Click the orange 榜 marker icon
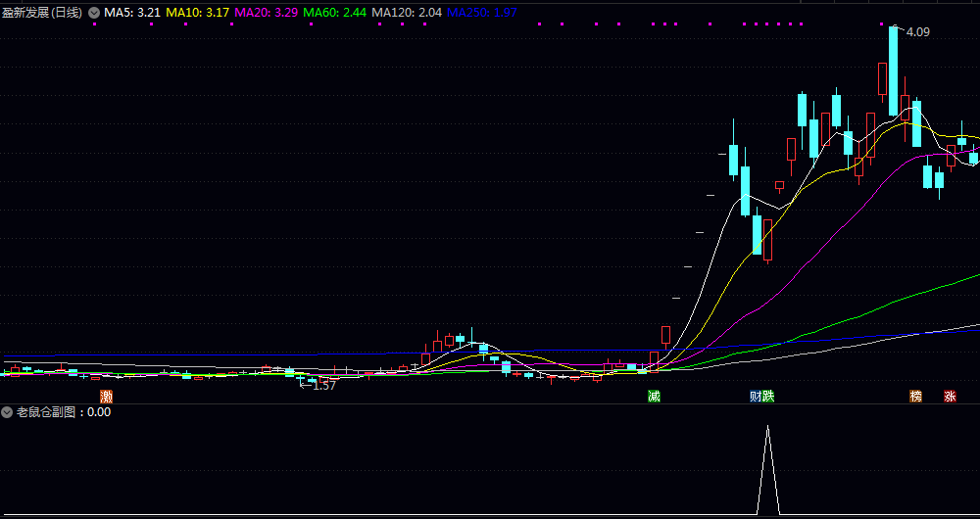Viewport: 980px width, 519px height. [916, 397]
